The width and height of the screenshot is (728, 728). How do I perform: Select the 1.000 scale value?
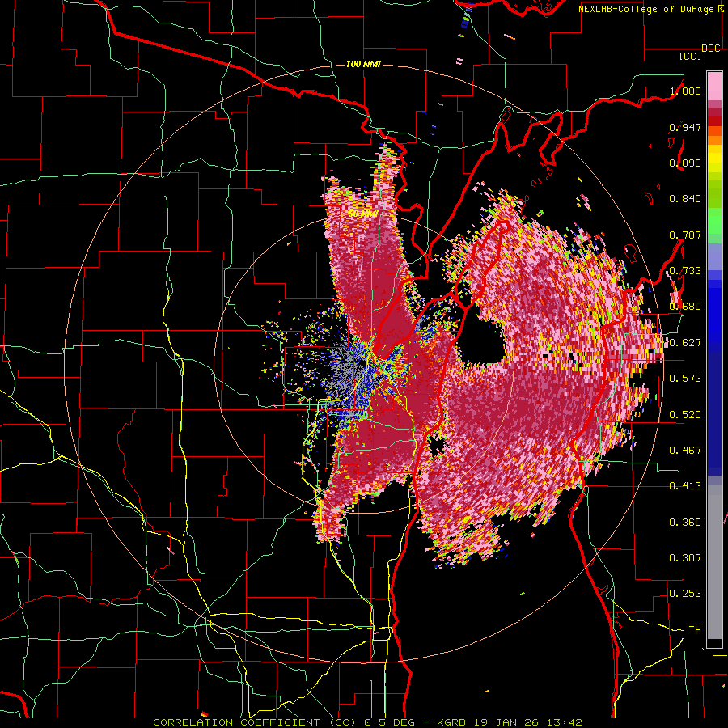(x=685, y=91)
